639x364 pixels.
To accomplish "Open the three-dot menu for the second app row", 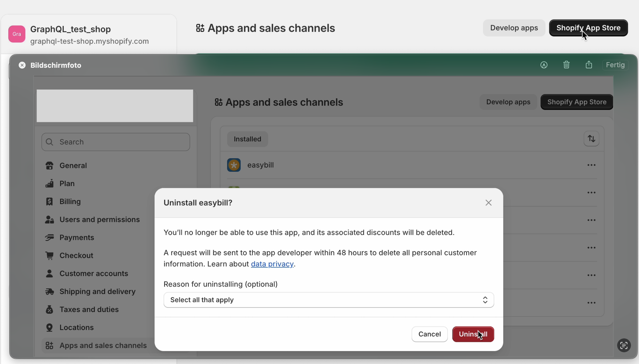I will [x=591, y=192].
